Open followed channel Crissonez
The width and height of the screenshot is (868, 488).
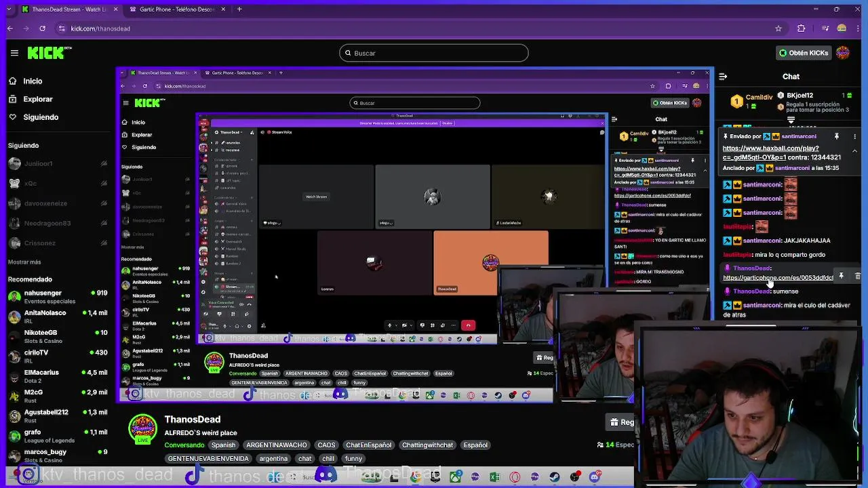[x=58, y=243]
